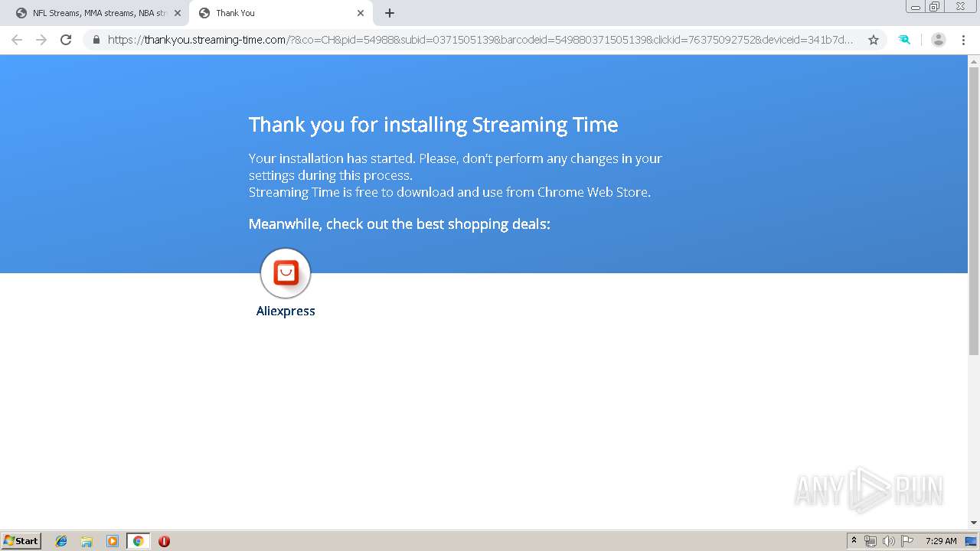This screenshot has height=551, width=980.
Task: Open the network tray icon
Action: point(871,541)
